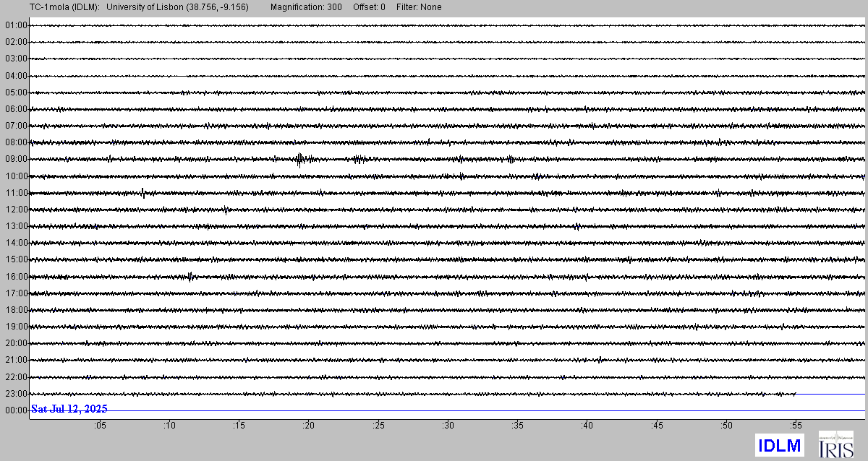Click the 17:00 hour label
The image size is (868, 461).
pos(16,293)
